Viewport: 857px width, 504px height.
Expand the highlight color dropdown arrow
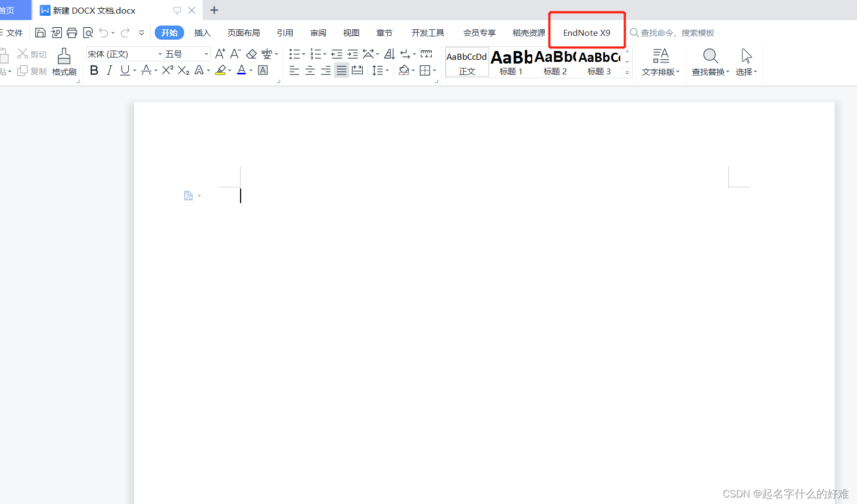(x=230, y=71)
